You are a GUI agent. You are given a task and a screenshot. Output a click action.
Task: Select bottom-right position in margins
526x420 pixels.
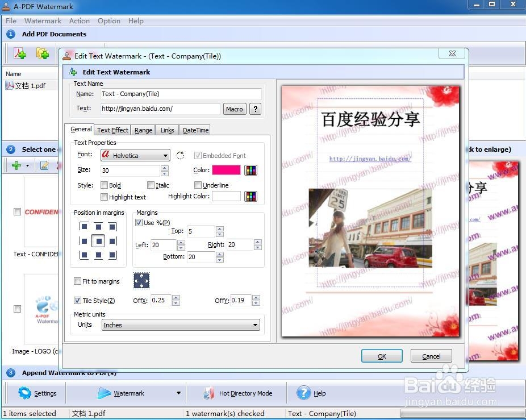(112, 255)
